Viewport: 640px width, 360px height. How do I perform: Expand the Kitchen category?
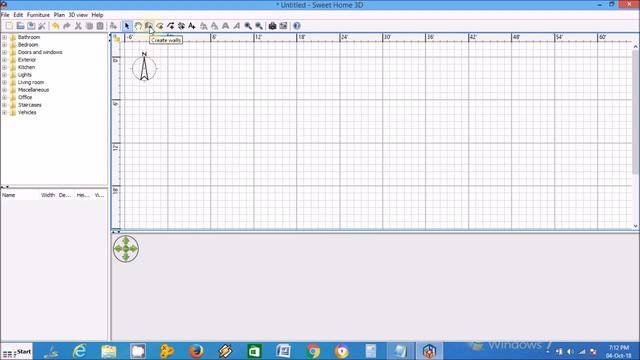click(4, 67)
